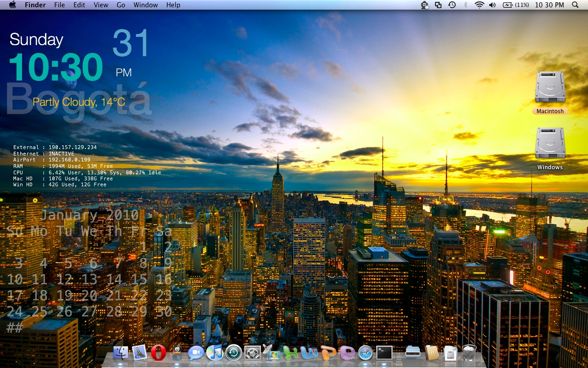The width and height of the screenshot is (588, 368).
Task: Click the menu bar clock 10 30 PM
Action: (549, 5)
